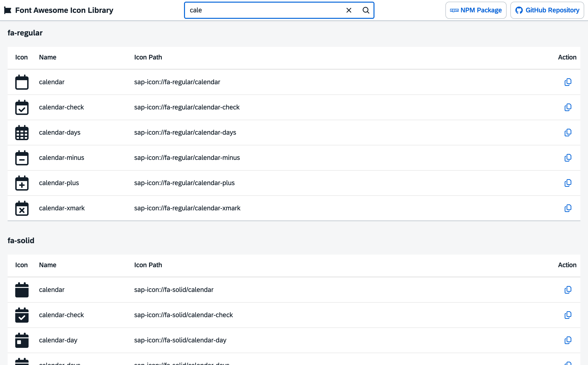The width and height of the screenshot is (588, 365).
Task: Click the Font Awesome Icon Library title
Action: (x=64, y=10)
